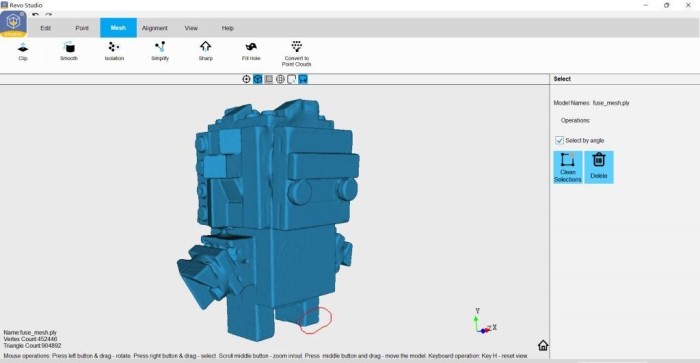This screenshot has width=700, height=363.
Task: Click the Clean Selections button
Action: [x=568, y=167]
